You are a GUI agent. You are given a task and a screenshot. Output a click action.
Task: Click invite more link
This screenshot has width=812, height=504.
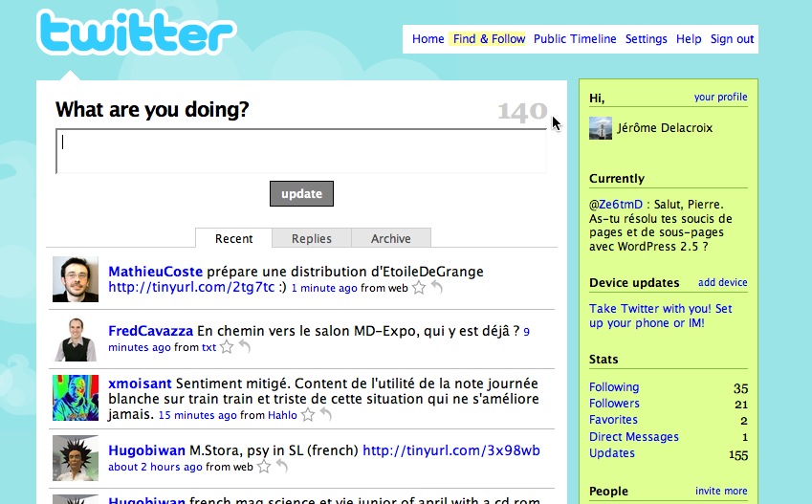721,491
